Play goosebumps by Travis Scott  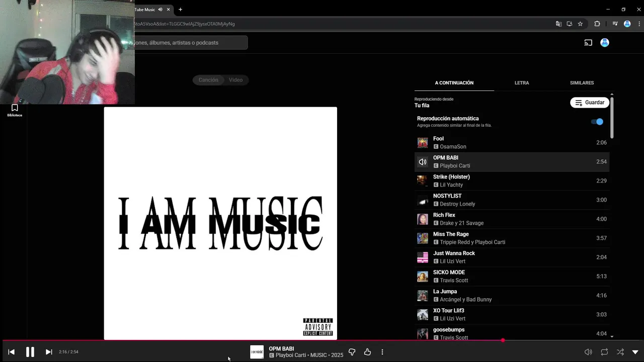coord(512,333)
